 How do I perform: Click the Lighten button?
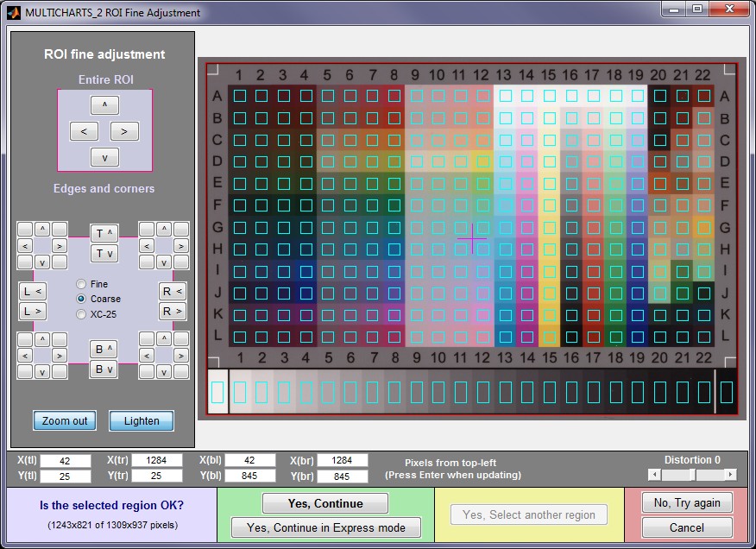click(x=142, y=420)
